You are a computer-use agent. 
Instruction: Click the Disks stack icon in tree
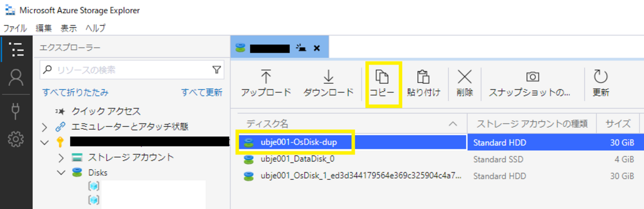coord(77,173)
